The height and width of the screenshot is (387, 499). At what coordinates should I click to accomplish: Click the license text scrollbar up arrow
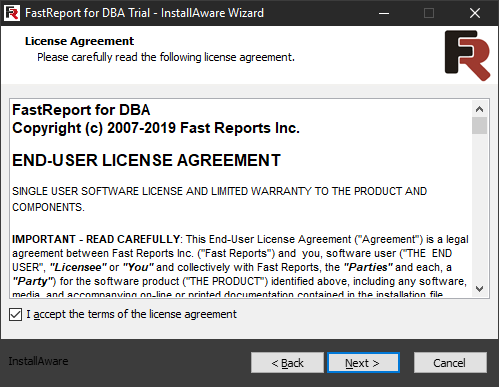tap(479, 109)
